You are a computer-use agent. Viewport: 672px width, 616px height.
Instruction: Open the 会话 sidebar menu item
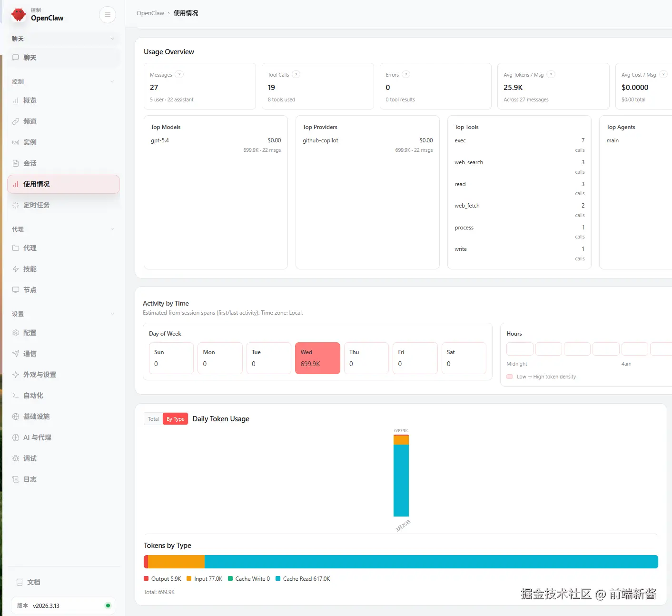[x=30, y=163]
